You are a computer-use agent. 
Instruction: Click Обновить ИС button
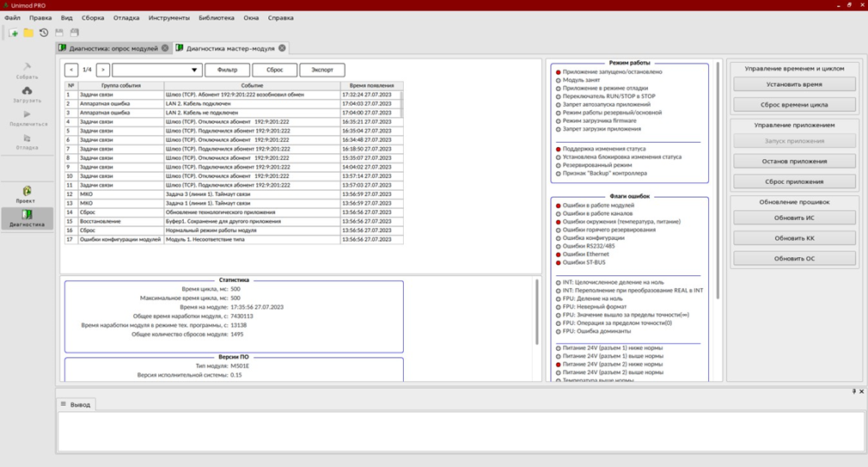(794, 218)
